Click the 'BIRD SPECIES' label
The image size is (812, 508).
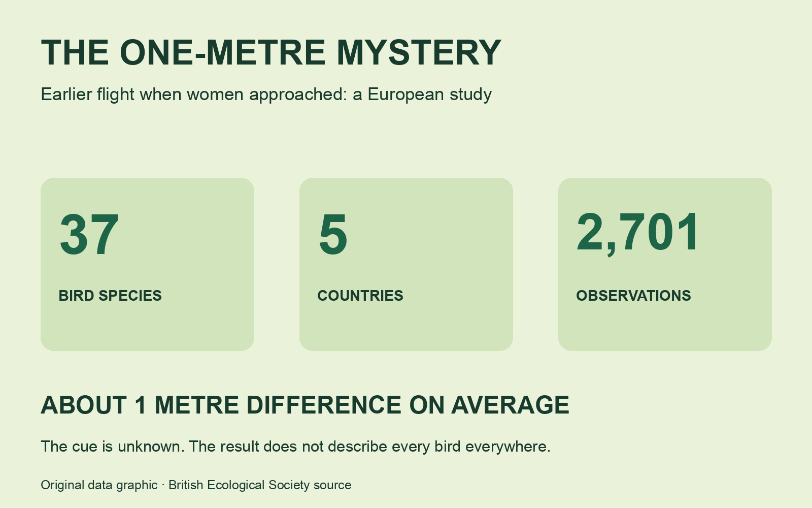(x=110, y=296)
